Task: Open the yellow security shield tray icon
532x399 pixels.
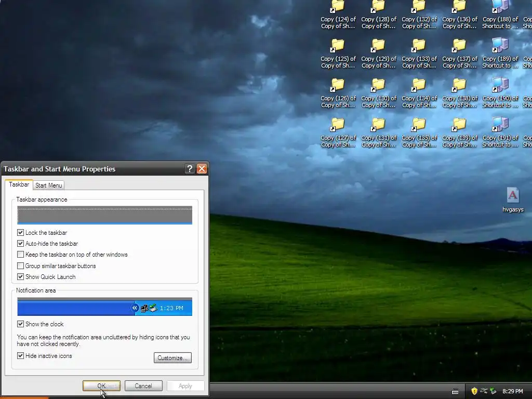Action: [x=474, y=391]
